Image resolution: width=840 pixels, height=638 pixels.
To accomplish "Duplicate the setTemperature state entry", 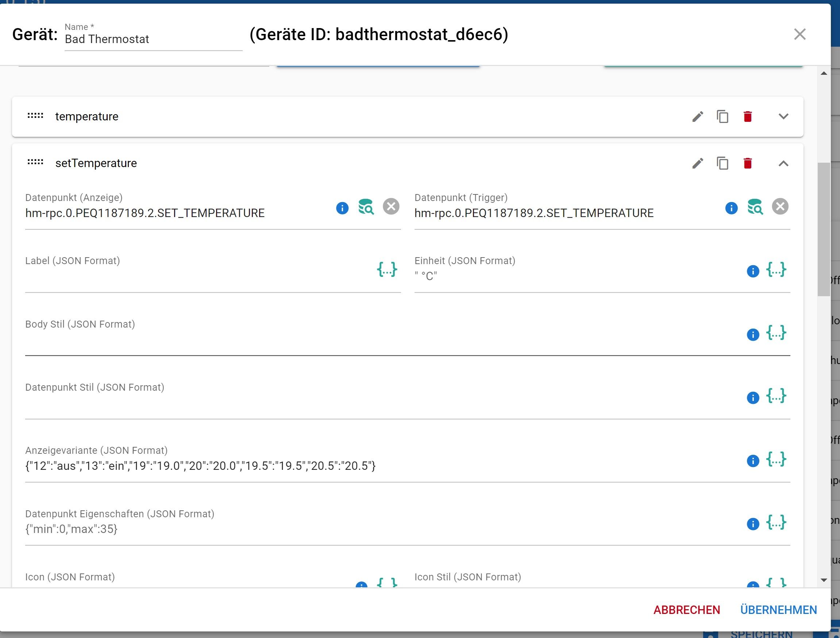I will [723, 163].
